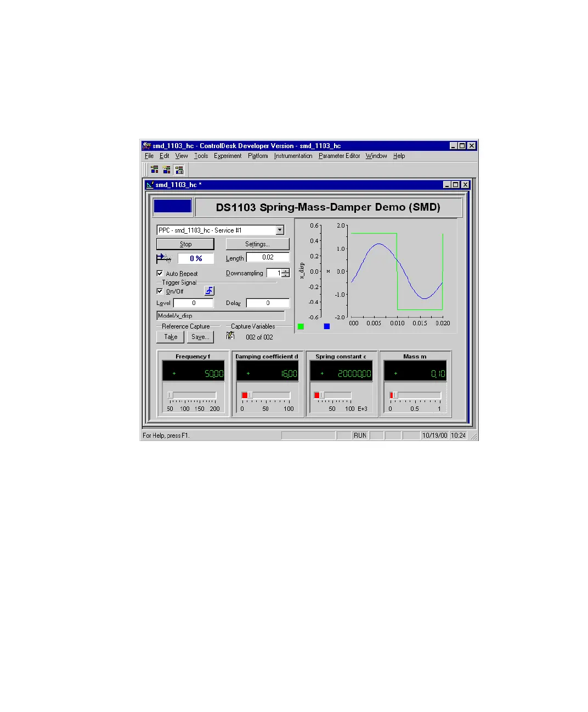Open the Platform menu
This screenshot has height=712, width=588.
[258, 156]
